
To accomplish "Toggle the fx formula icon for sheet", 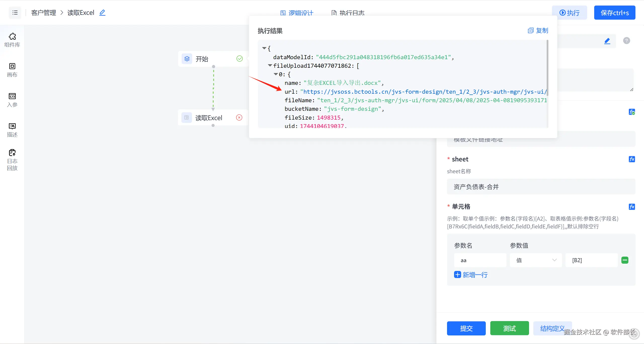I will tap(632, 159).
